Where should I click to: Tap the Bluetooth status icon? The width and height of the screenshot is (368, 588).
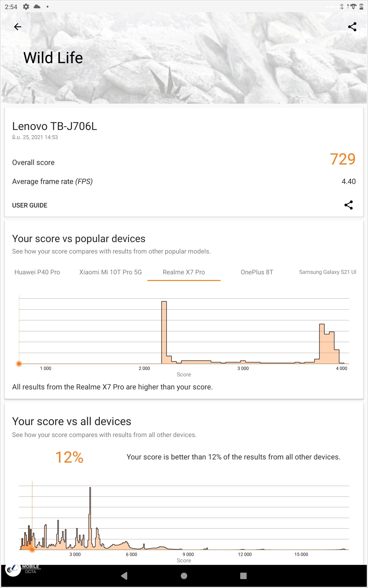tap(342, 6)
